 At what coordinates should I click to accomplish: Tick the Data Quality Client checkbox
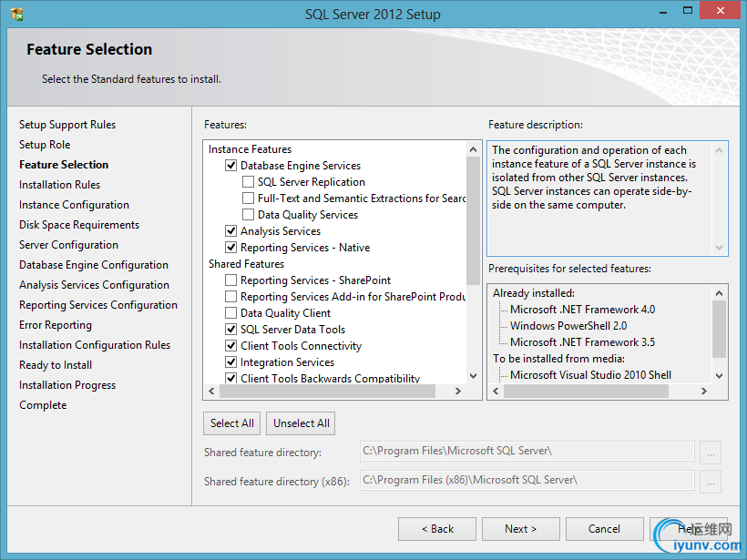tap(231, 313)
